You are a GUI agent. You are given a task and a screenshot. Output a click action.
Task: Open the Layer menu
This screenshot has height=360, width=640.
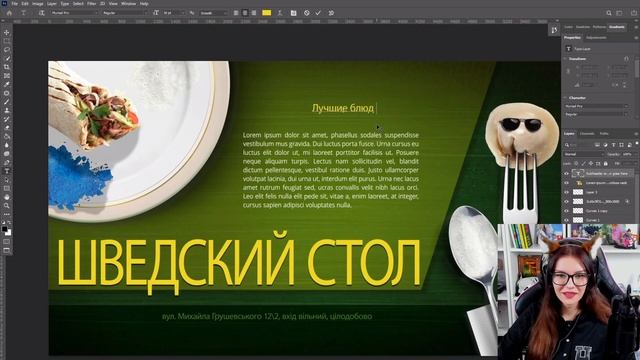point(52,4)
